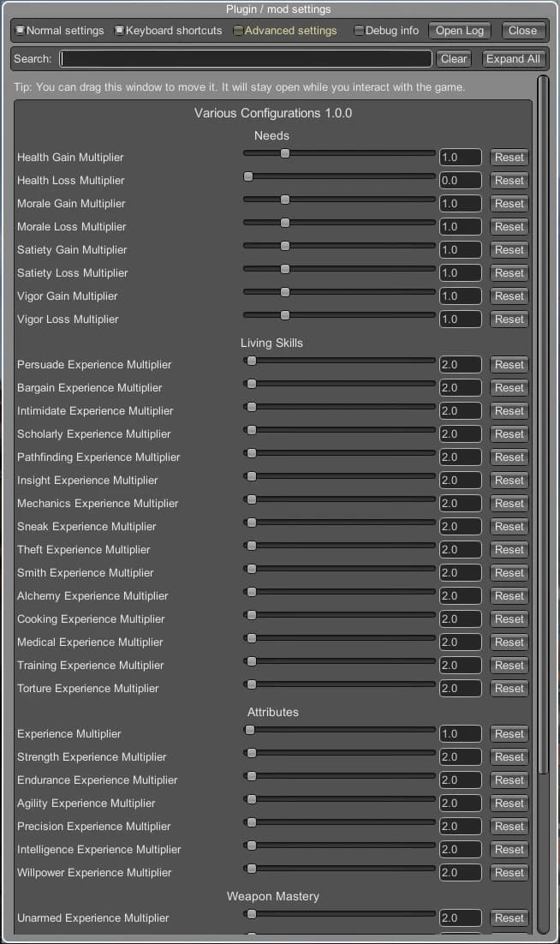
Task: Edit the Health Gain Multiplier value field
Action: tap(460, 157)
